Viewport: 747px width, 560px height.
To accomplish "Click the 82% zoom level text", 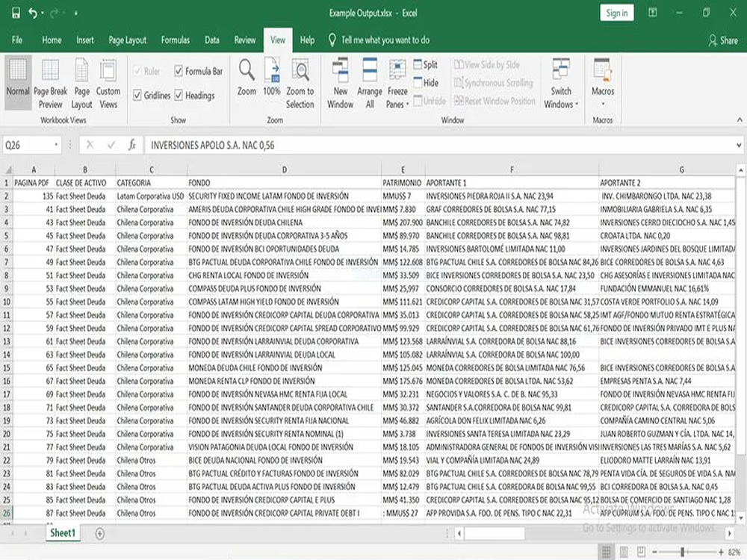I will click(734, 552).
